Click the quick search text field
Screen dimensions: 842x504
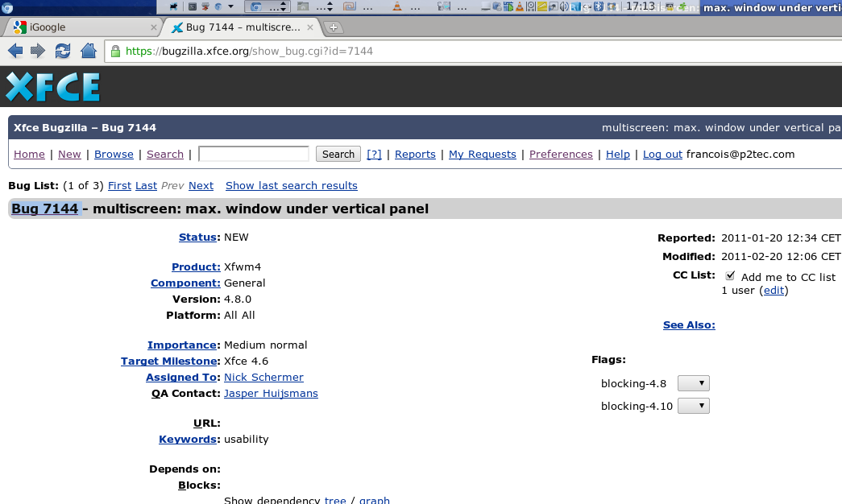[x=254, y=154]
